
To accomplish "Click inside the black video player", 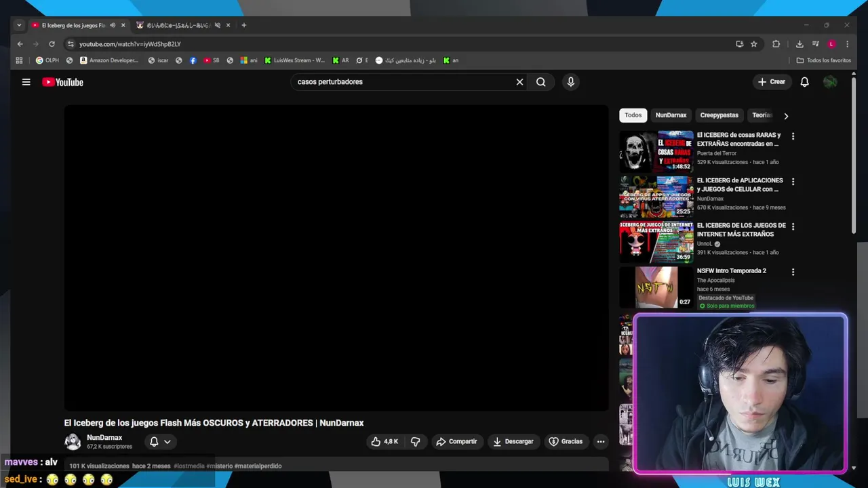I will 336,258.
